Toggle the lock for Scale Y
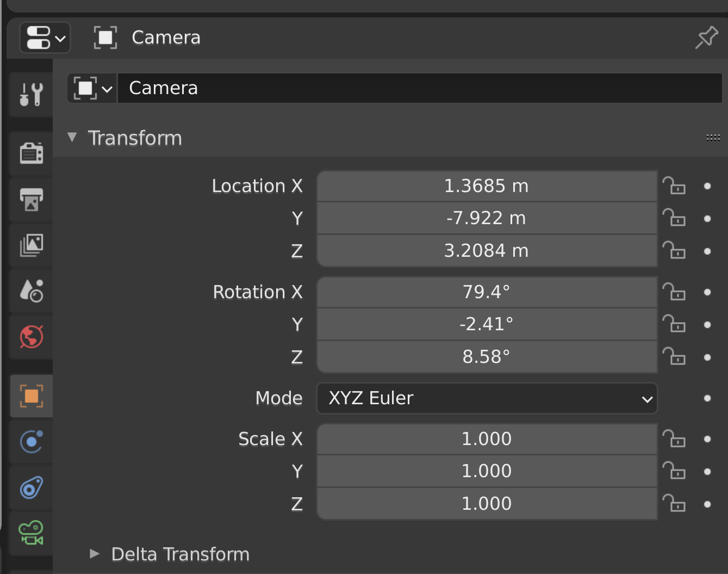 click(x=674, y=471)
